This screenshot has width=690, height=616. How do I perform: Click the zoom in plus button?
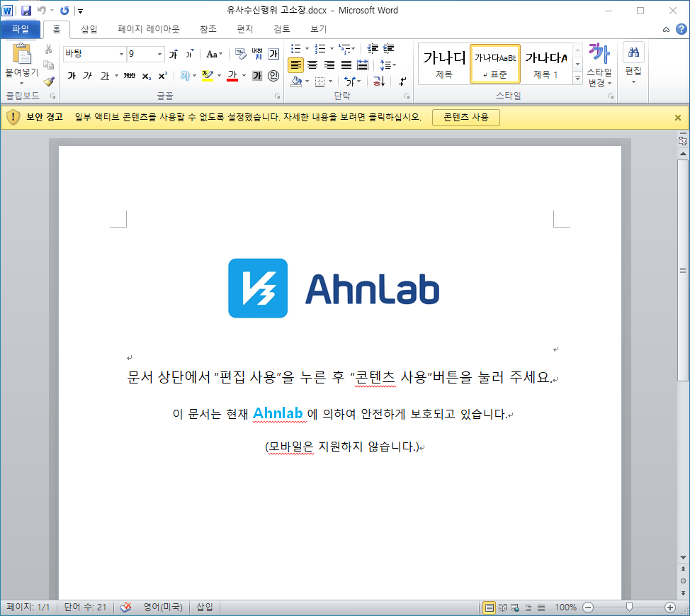coord(669,607)
